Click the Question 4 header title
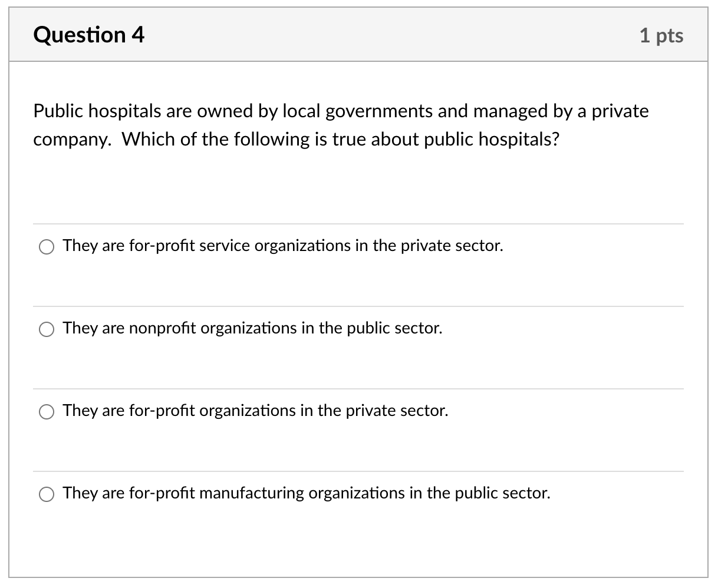Image resolution: width=718 pixels, height=588 pixels. pos(89,35)
